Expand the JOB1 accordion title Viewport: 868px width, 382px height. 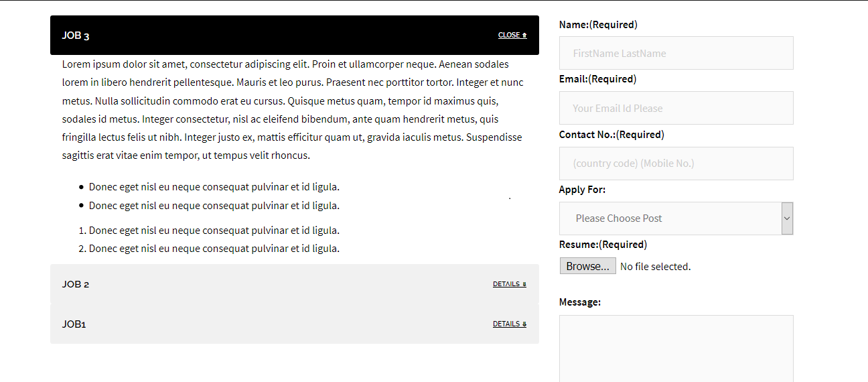pos(74,324)
